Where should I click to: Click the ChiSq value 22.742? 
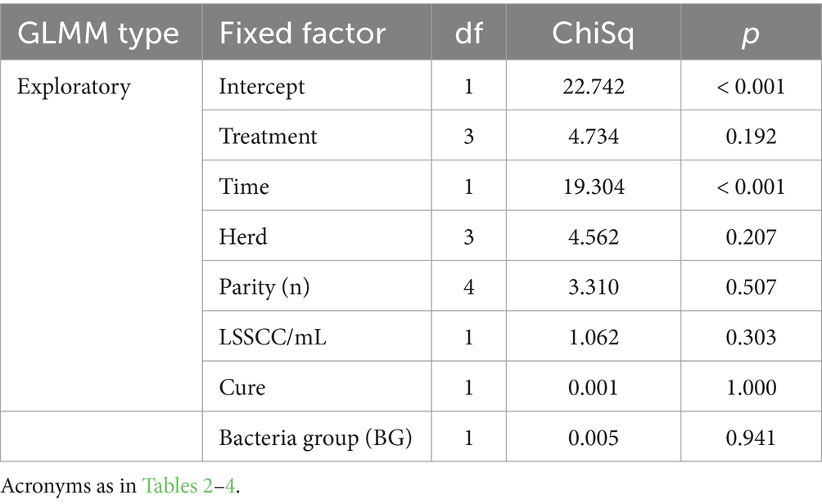point(594,87)
